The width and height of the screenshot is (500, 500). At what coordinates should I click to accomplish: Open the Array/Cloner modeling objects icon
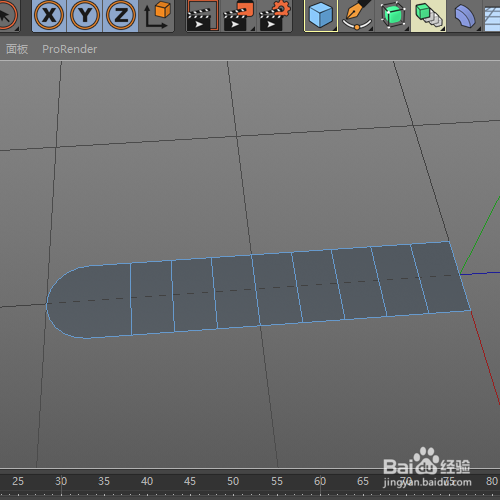pos(429,15)
